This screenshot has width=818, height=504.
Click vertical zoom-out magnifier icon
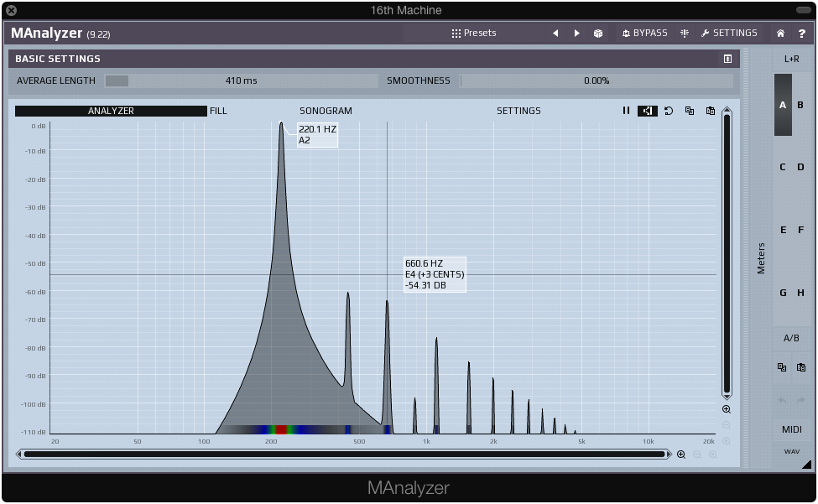[x=727, y=425]
